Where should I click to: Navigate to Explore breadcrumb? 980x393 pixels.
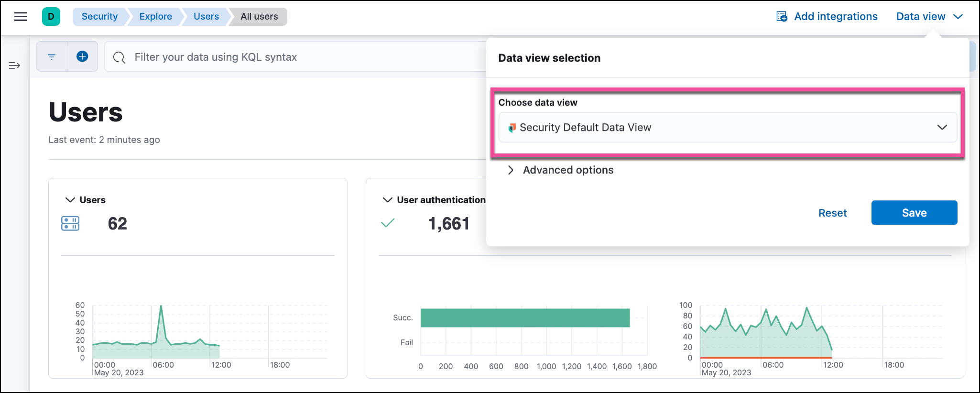point(155,17)
